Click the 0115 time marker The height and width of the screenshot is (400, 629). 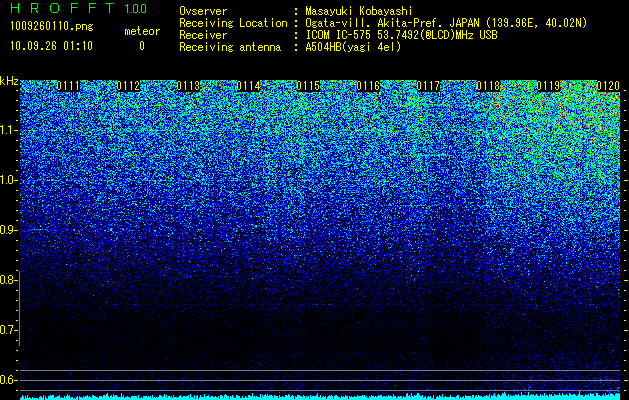tap(308, 86)
